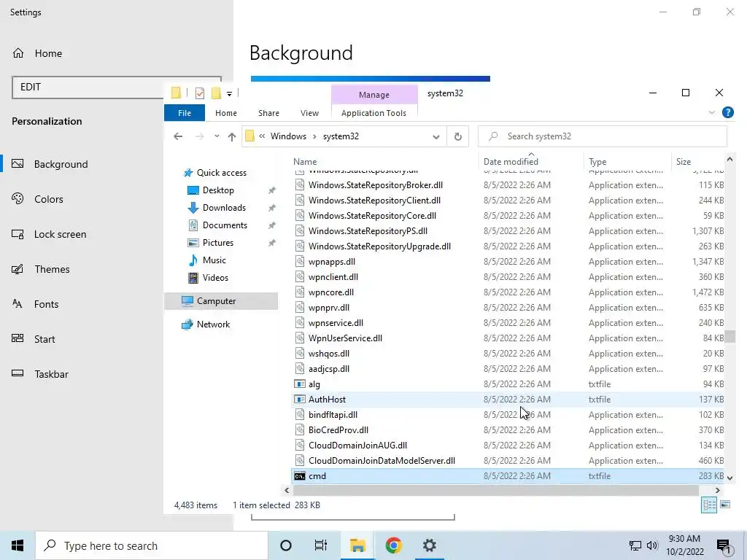Select Windows.StateRepositoryBroker.dll file
The height and width of the screenshot is (560, 747).
[x=376, y=184]
